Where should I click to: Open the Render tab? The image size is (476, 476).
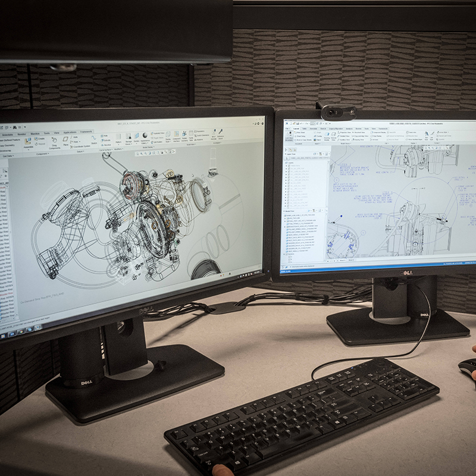21,134
